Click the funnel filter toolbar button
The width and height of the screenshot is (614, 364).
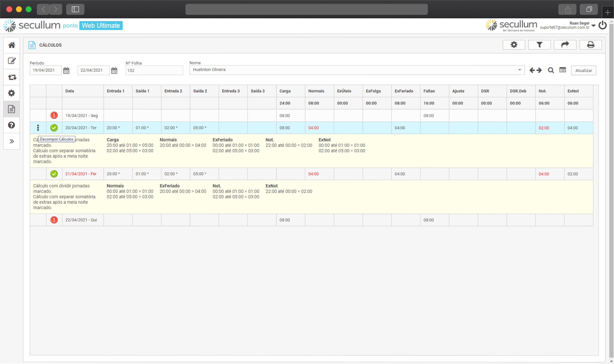point(539,45)
